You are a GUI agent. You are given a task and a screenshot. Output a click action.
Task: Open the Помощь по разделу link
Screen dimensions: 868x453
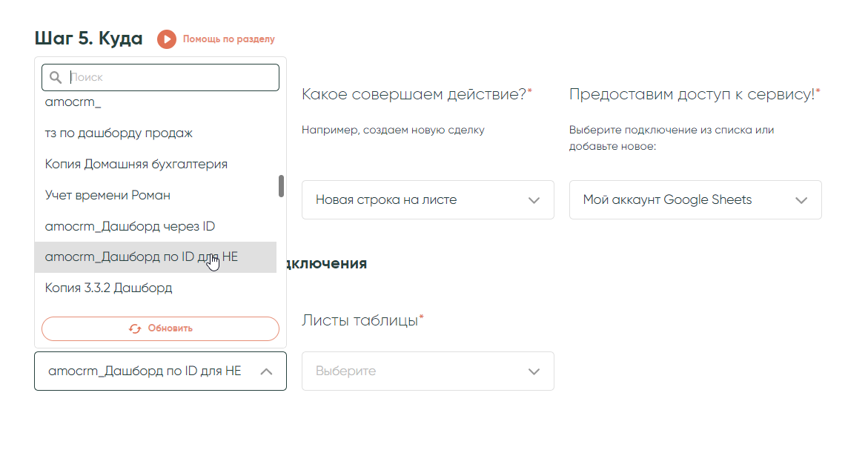(x=228, y=39)
